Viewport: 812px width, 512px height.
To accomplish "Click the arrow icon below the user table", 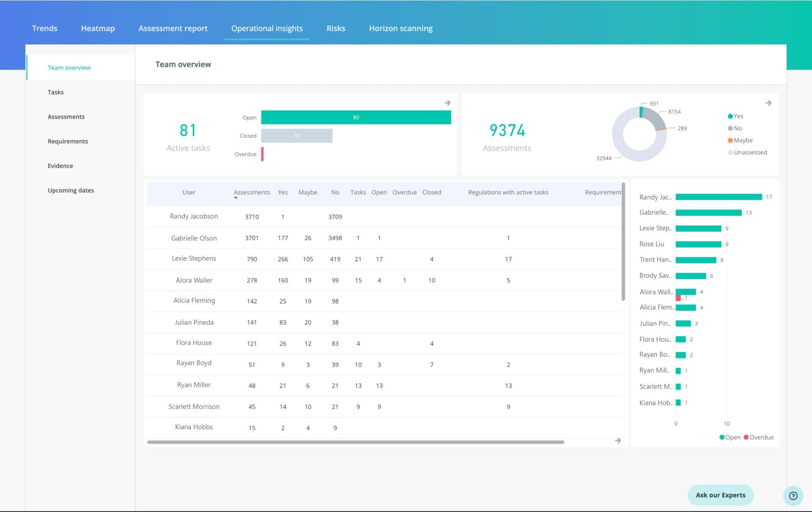I will pos(618,440).
